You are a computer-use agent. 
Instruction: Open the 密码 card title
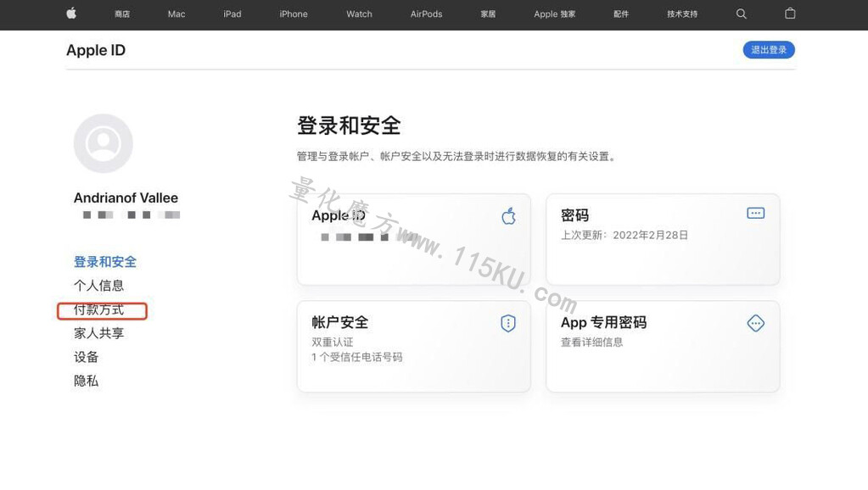(x=574, y=215)
